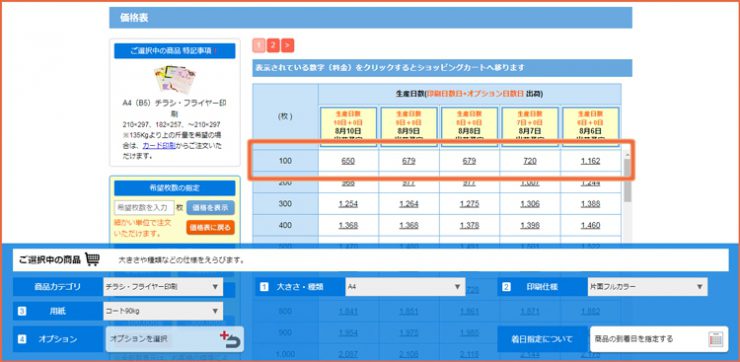The height and width of the screenshot is (362, 740).
Task: Go to next price table page arrow
Action: (x=287, y=45)
